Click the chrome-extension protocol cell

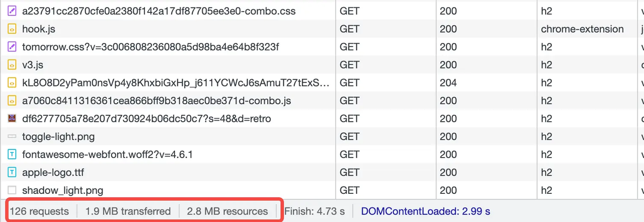coord(588,29)
